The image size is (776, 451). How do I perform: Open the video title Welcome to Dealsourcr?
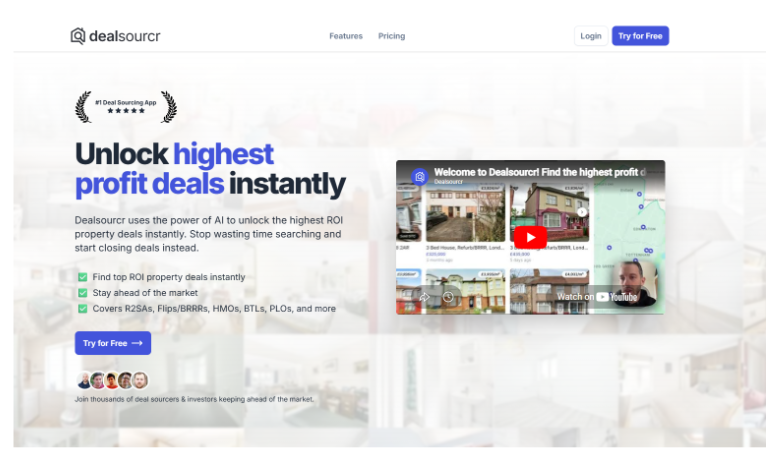coord(540,172)
